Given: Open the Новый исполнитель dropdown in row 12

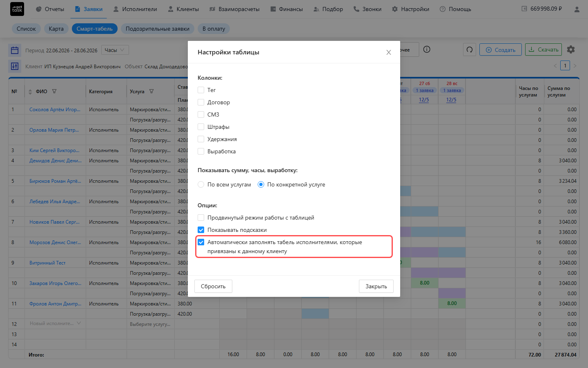Looking at the screenshot, I should pyautogui.click(x=55, y=323).
